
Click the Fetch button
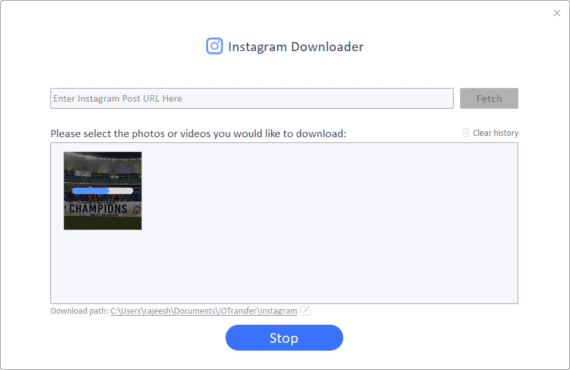coord(489,98)
